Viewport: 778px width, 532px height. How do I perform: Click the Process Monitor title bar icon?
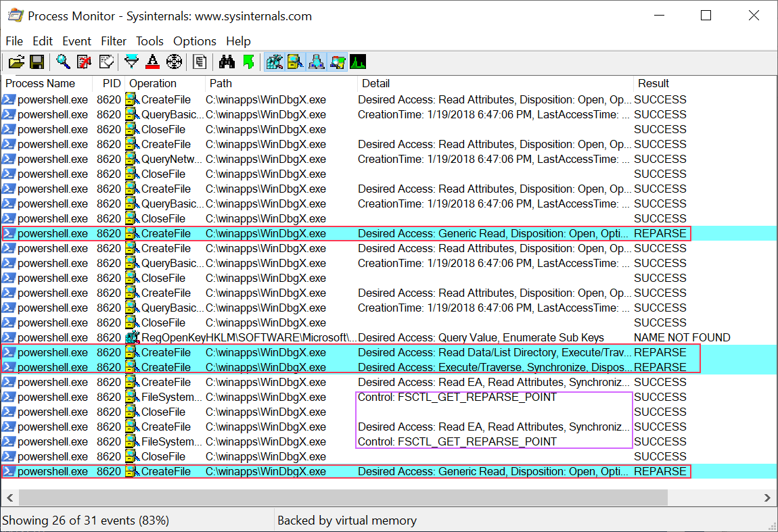[16, 16]
